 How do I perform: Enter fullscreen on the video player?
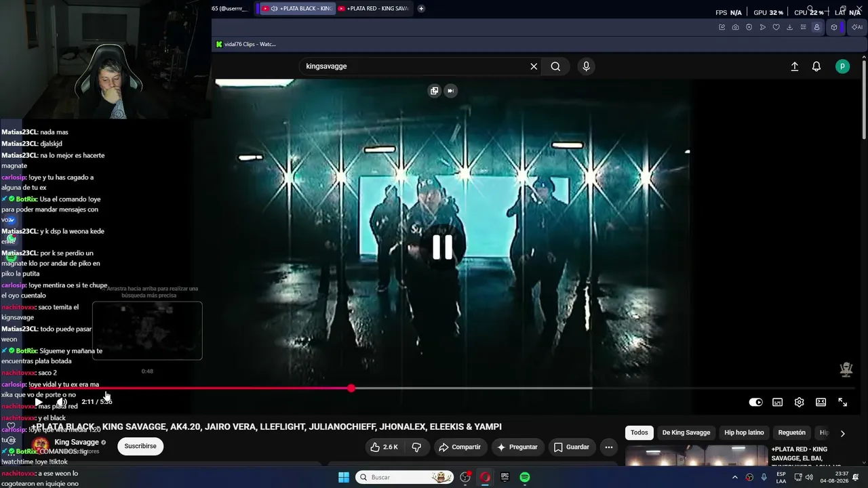pos(842,402)
